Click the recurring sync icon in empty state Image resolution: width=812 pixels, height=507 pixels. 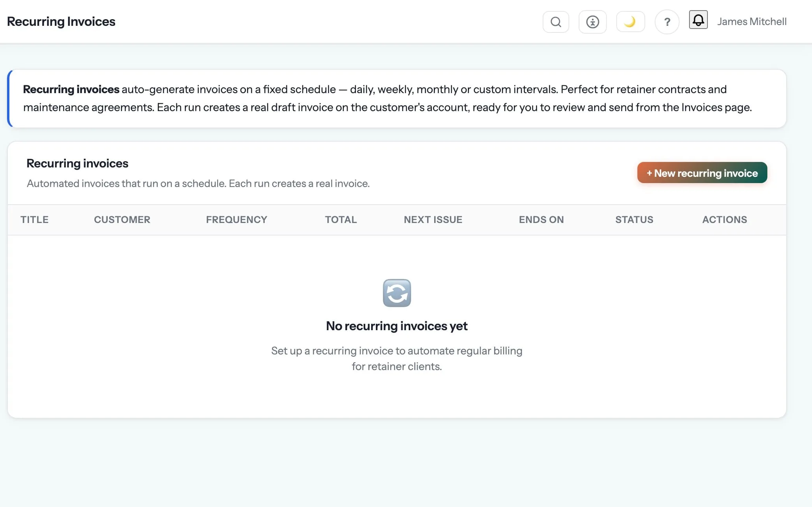397,293
